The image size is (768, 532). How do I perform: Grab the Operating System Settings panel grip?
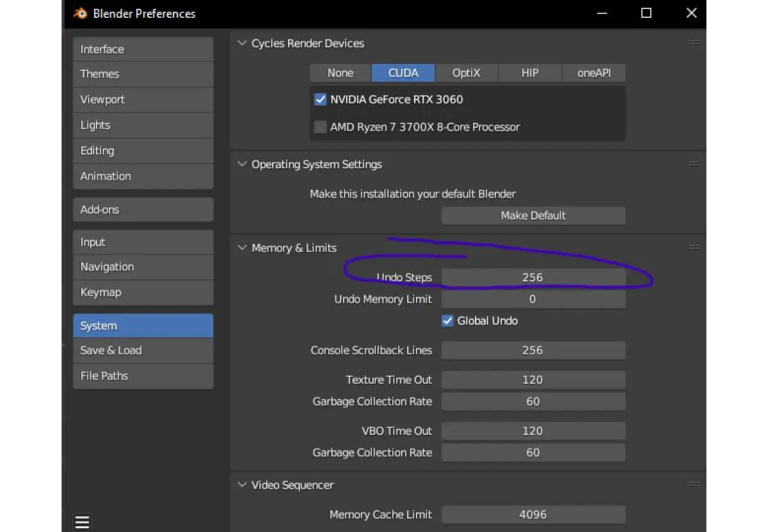pyautogui.click(x=694, y=164)
